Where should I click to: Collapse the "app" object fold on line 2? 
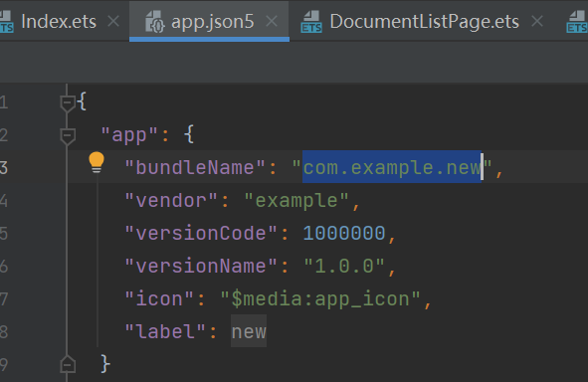pos(68,135)
